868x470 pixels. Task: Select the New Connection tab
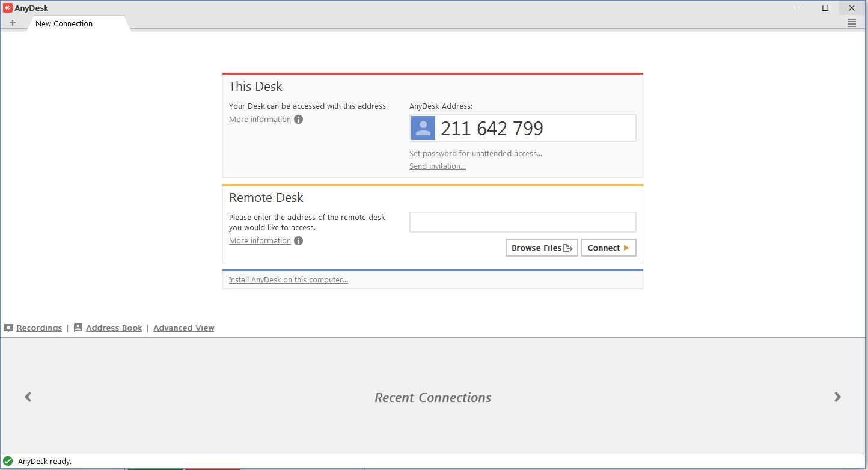click(x=64, y=23)
